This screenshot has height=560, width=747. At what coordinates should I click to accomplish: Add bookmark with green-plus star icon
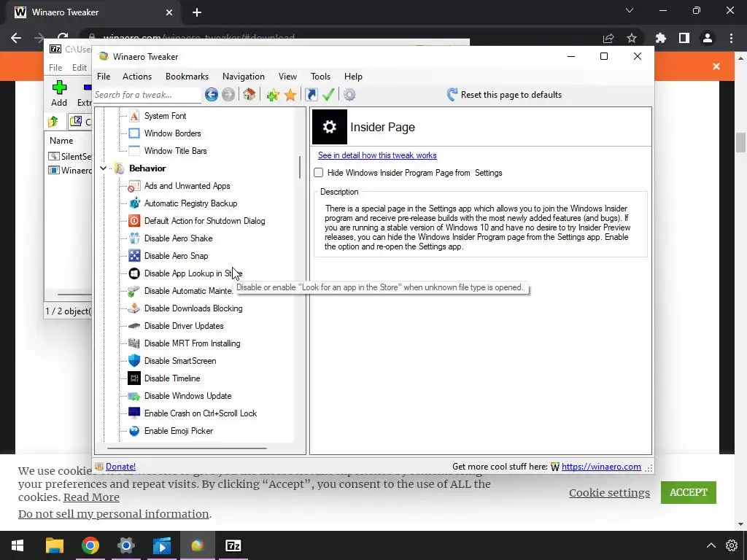tap(273, 95)
